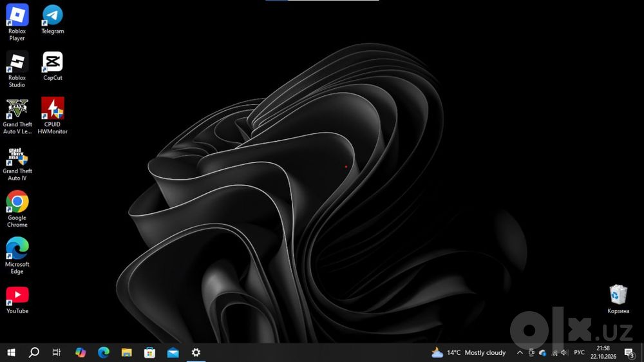Open the YouTube desktop shortcut
This screenshot has width=644, height=362.
tap(17, 300)
